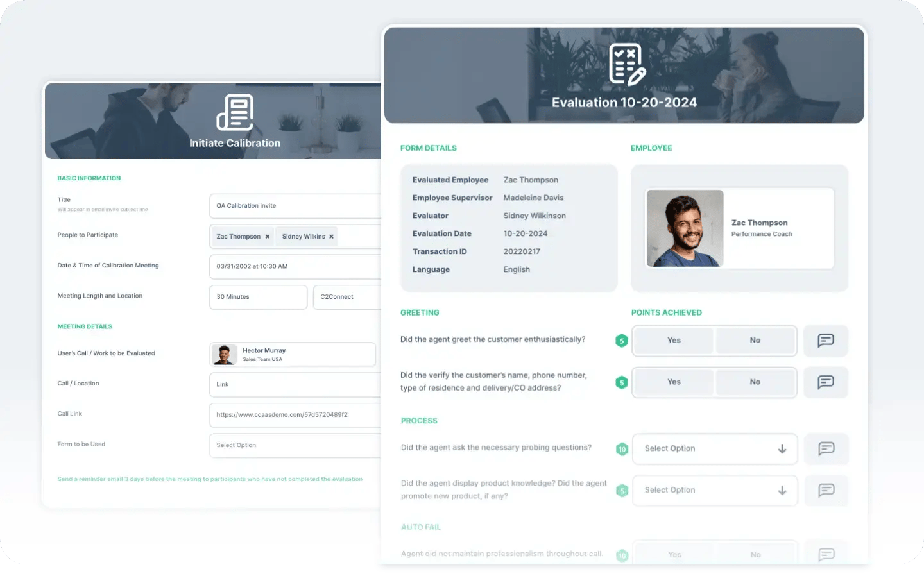
Task: Click the AUTO FAIL section heading
Action: coord(421,527)
